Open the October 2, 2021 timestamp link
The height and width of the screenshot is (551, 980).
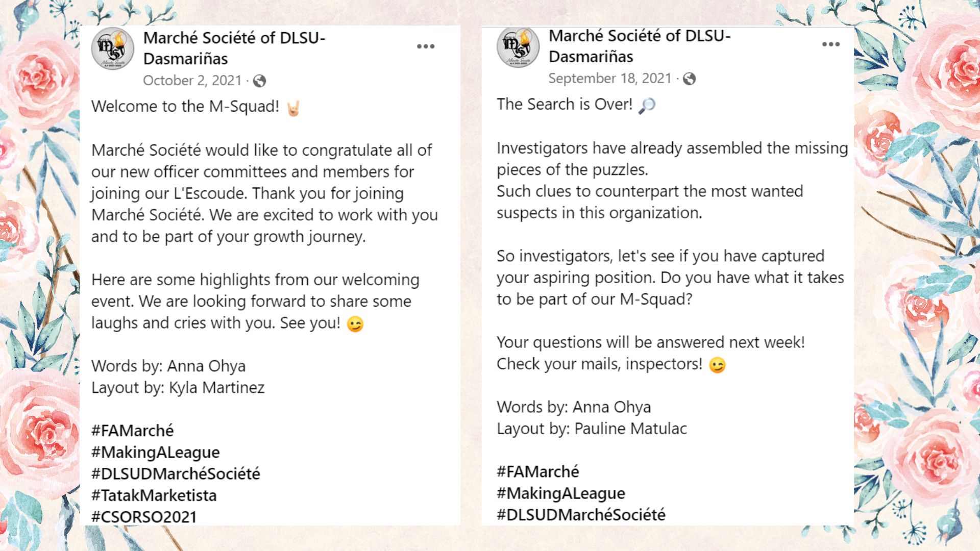pyautogui.click(x=192, y=81)
